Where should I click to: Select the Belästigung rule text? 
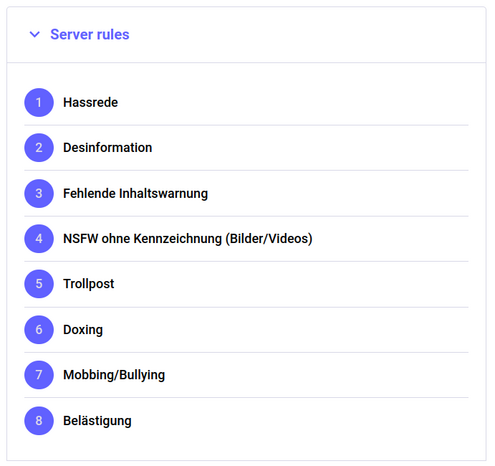click(97, 421)
